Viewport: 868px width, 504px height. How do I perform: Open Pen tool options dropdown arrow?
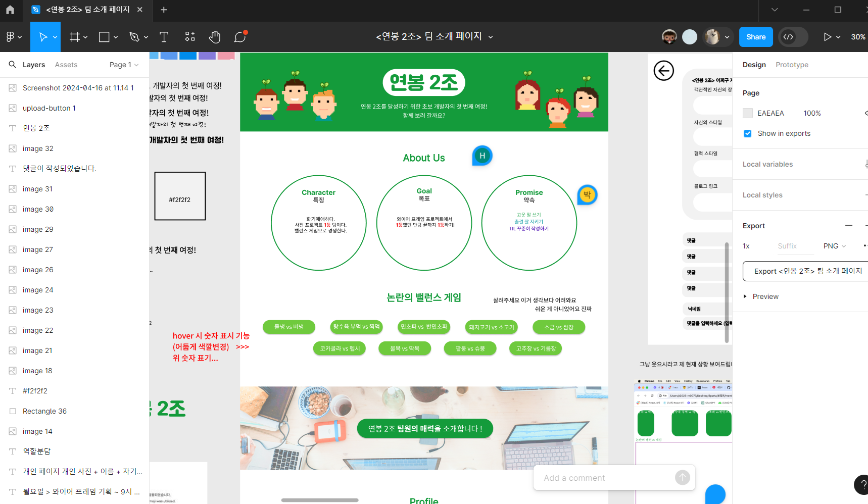point(146,37)
